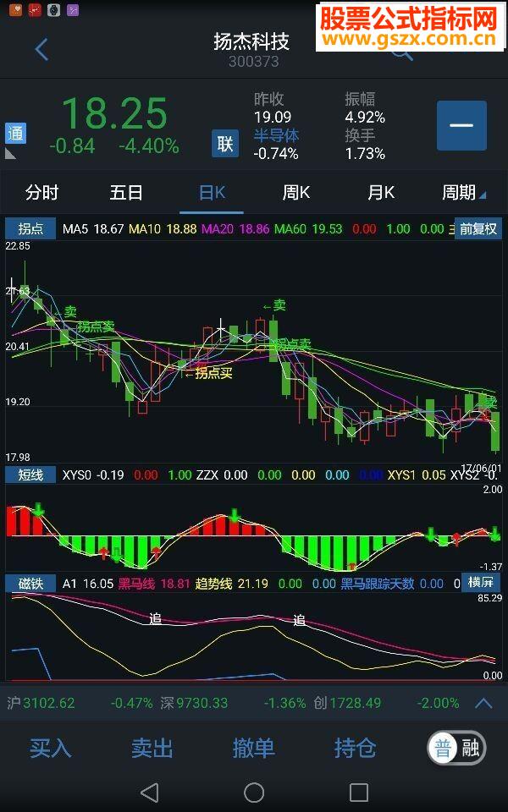508x812 pixels.
Task: Tap the 黑马线 18.81 indicator label
Action: click(x=154, y=584)
